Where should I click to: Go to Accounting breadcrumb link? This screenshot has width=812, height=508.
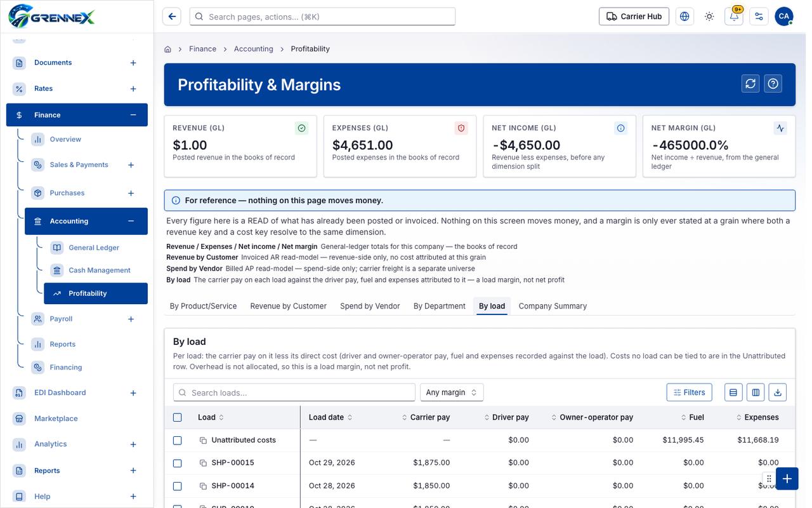pyautogui.click(x=254, y=49)
